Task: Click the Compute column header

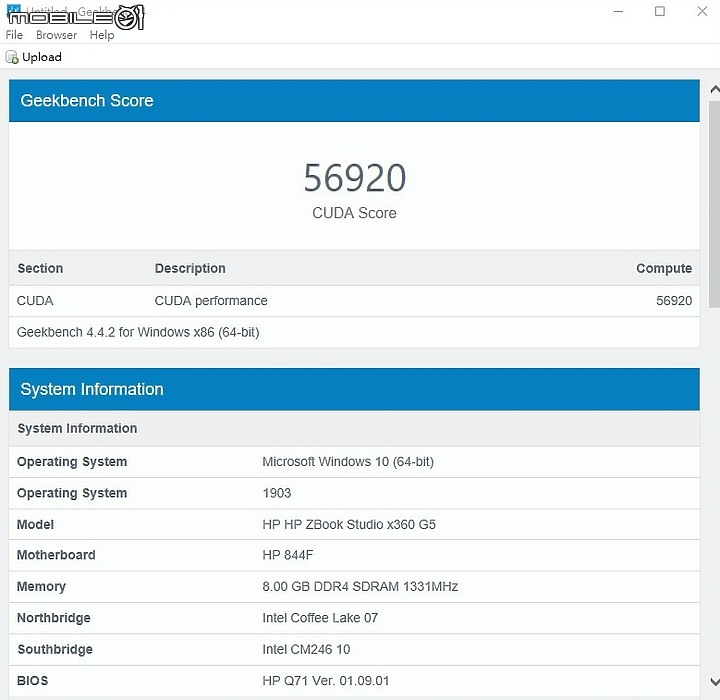Action: click(x=664, y=268)
